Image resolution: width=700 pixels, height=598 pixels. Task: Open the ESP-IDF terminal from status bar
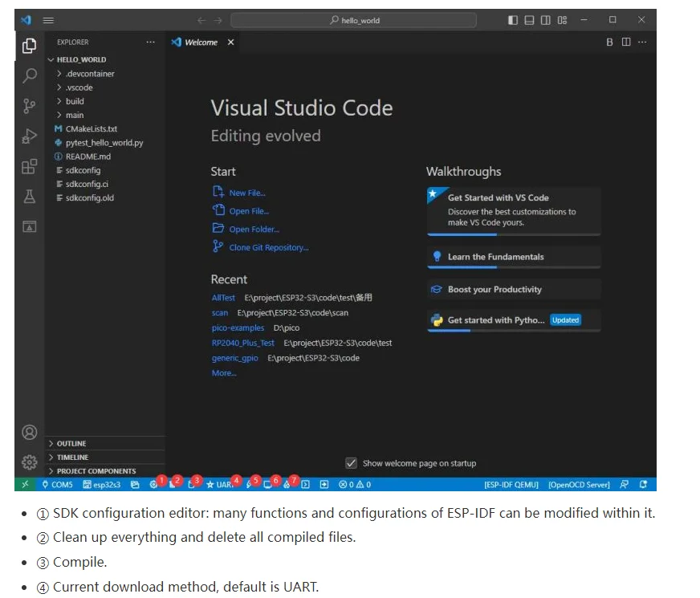tap(305, 485)
